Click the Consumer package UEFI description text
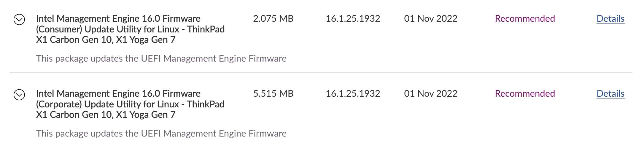Screen dimensions: 644x144 [x=161, y=58]
